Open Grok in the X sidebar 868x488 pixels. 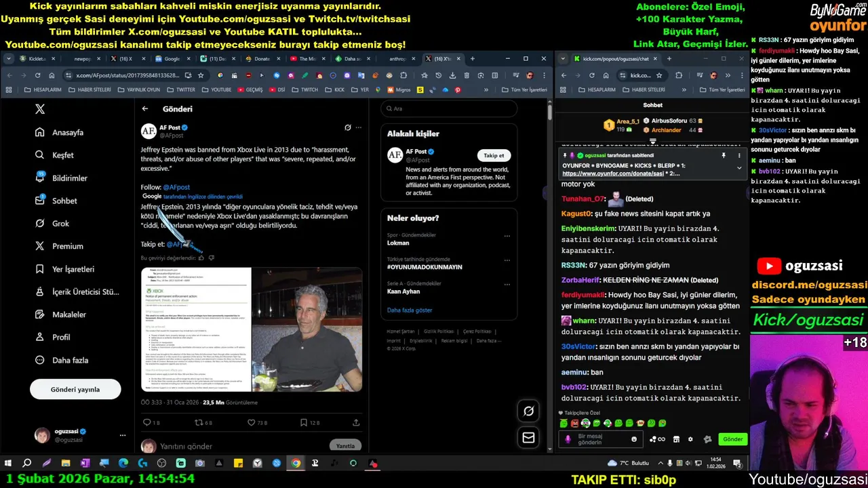[52, 224]
